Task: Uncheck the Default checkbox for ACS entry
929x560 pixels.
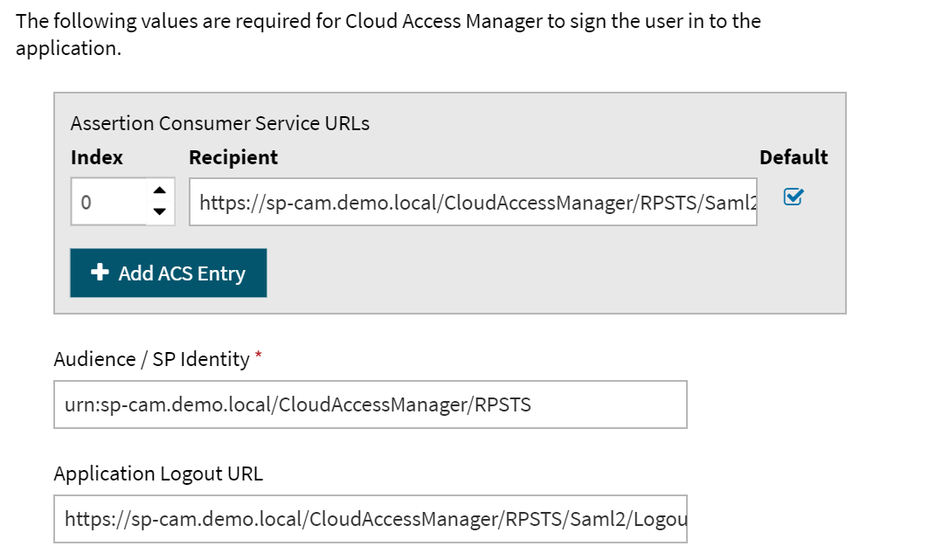Action: coord(793,197)
